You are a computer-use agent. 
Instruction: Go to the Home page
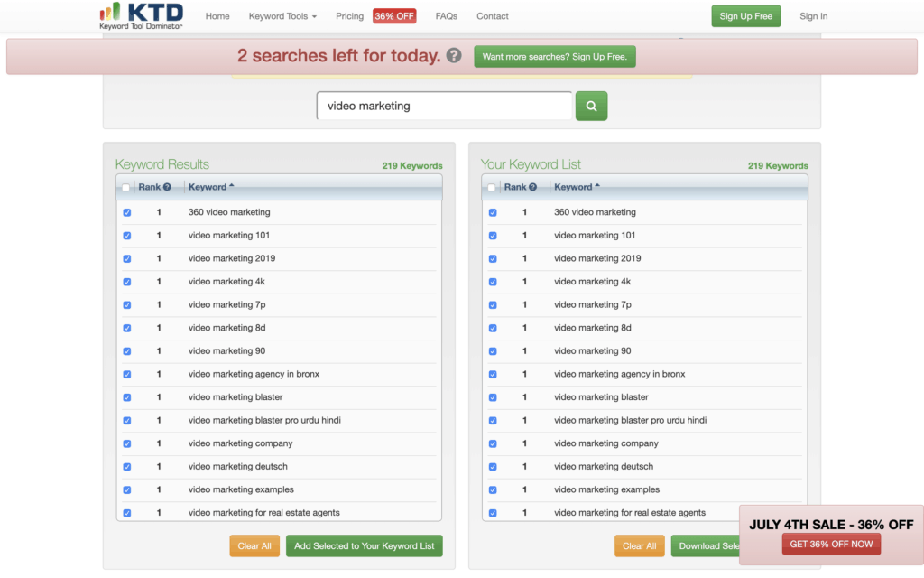[x=217, y=16]
